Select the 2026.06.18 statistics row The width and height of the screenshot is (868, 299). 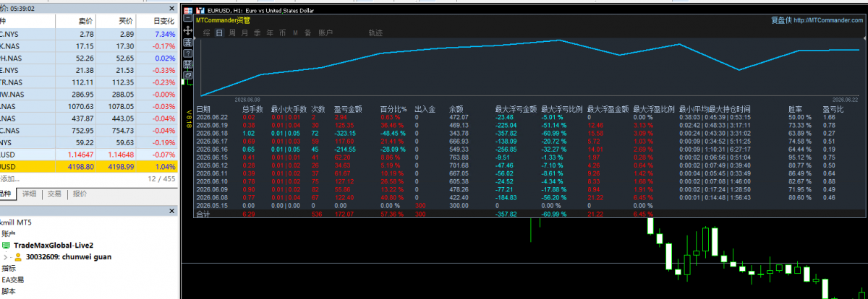click(529, 133)
